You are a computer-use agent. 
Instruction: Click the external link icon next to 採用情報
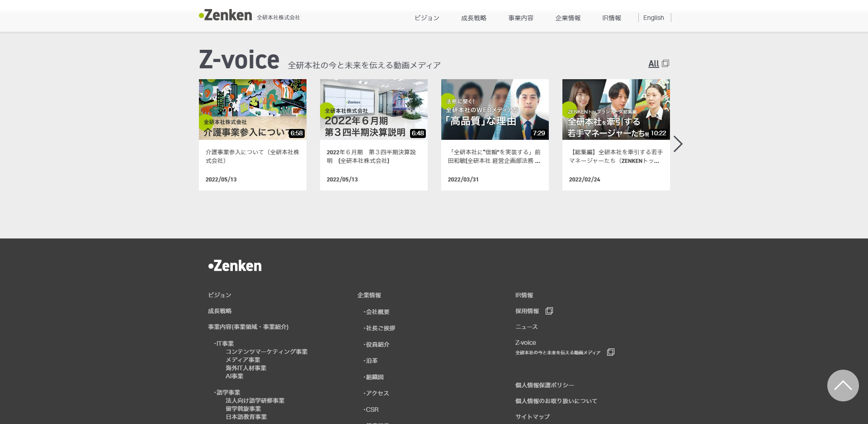549,311
